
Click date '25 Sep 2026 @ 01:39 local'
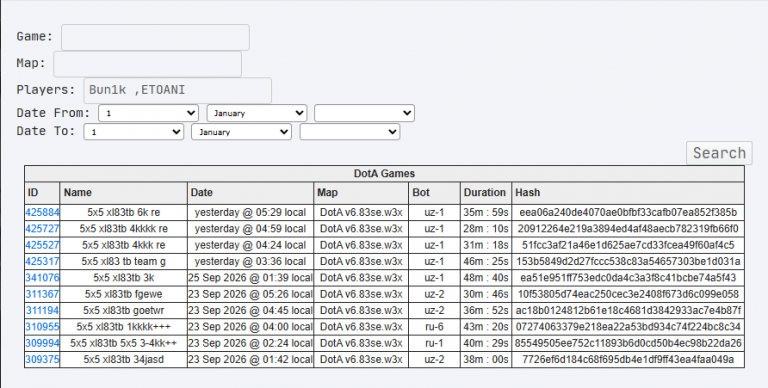[x=250, y=278]
